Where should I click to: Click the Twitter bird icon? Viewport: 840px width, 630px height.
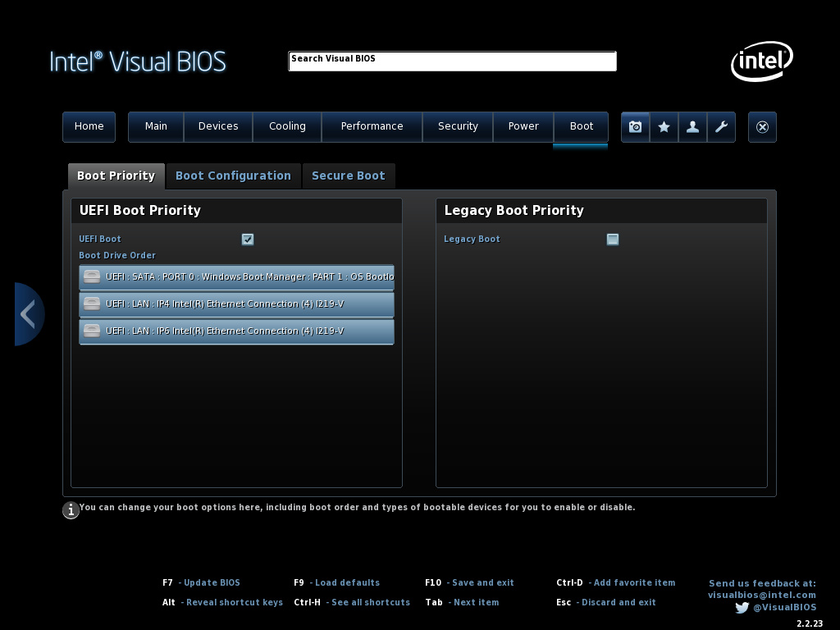[x=742, y=608]
